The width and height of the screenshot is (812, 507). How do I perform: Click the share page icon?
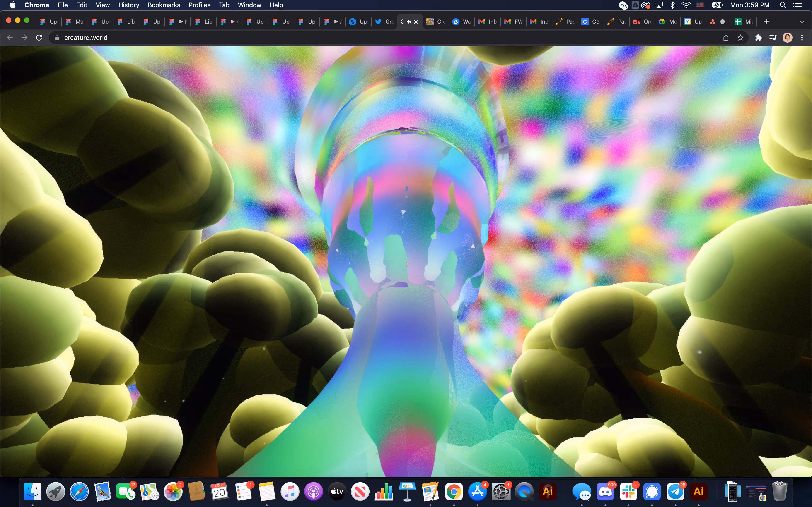pos(726,38)
